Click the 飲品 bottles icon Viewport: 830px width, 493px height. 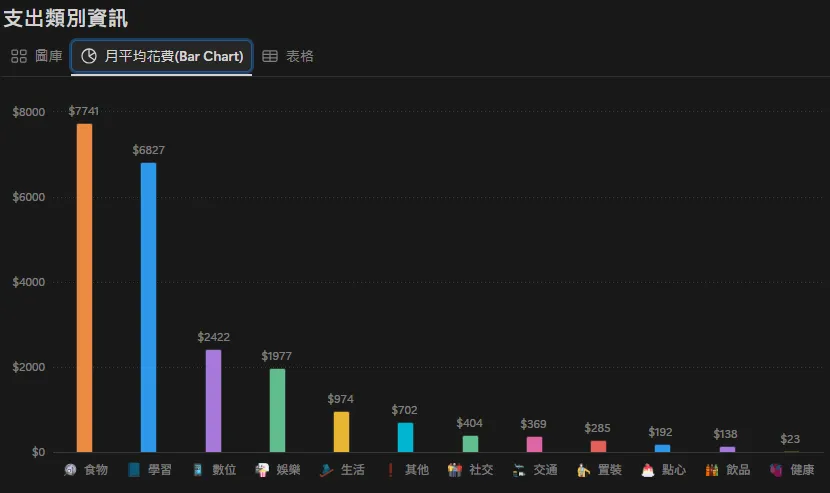(712, 470)
